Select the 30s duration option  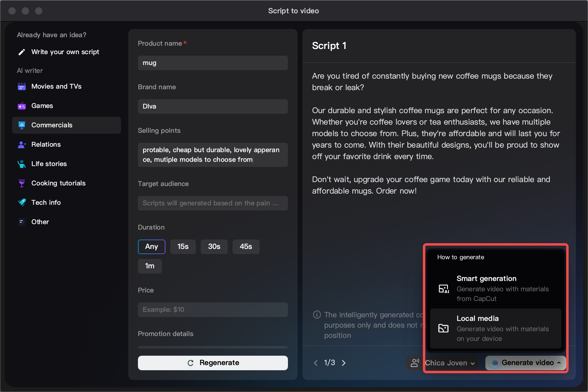coord(214,247)
